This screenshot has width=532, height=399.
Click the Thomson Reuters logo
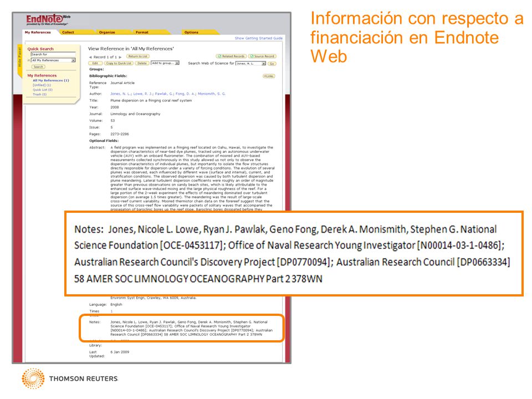tap(70, 378)
